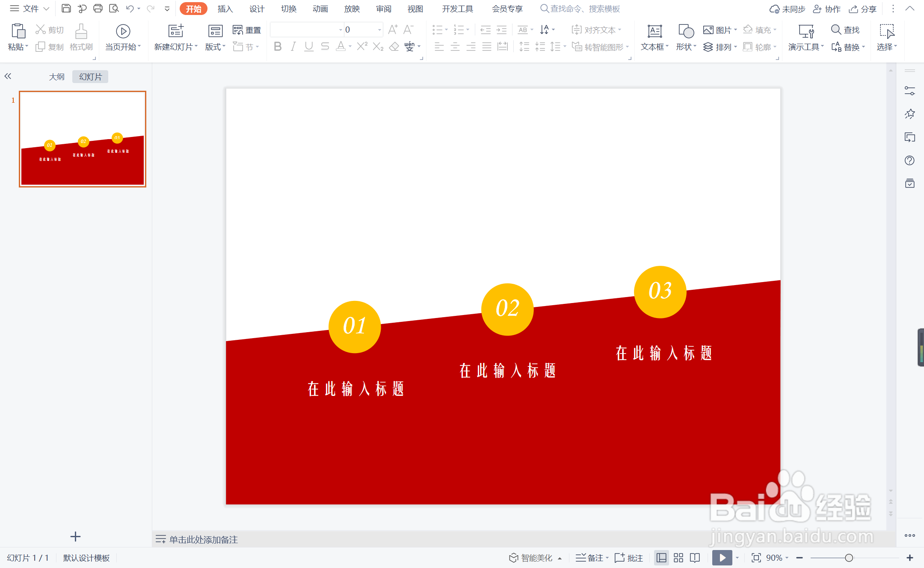Click the star icon in right sidebar
The height and width of the screenshot is (568, 924).
[x=910, y=114]
